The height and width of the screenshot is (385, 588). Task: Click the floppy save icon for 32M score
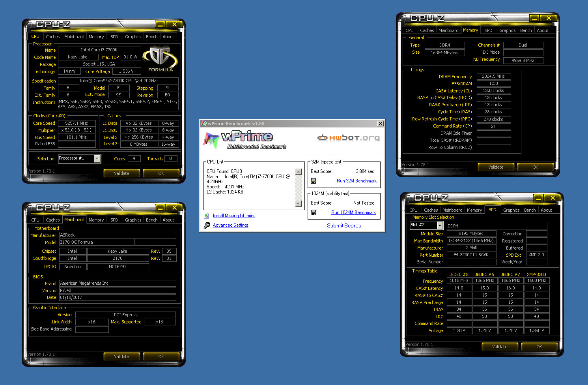[314, 181]
